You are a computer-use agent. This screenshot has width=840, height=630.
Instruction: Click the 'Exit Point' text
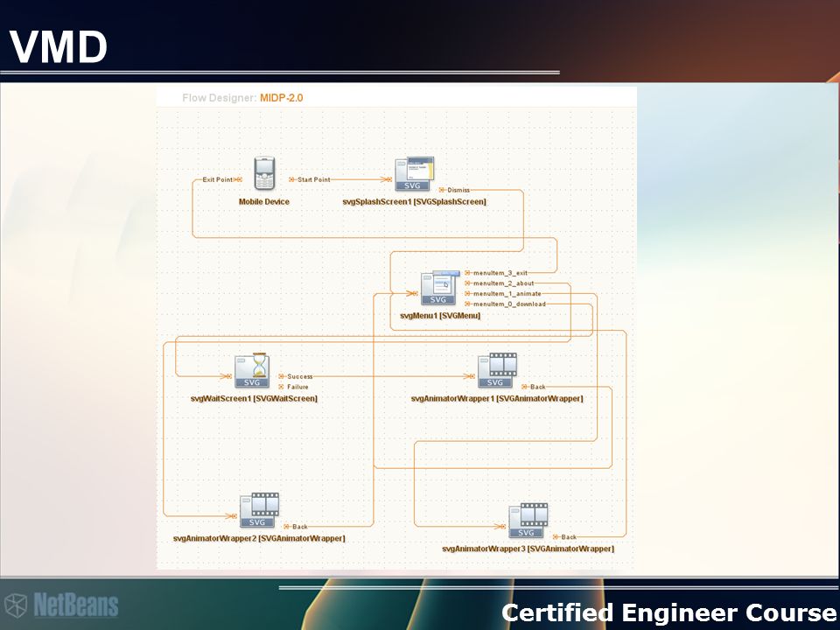[218, 179]
